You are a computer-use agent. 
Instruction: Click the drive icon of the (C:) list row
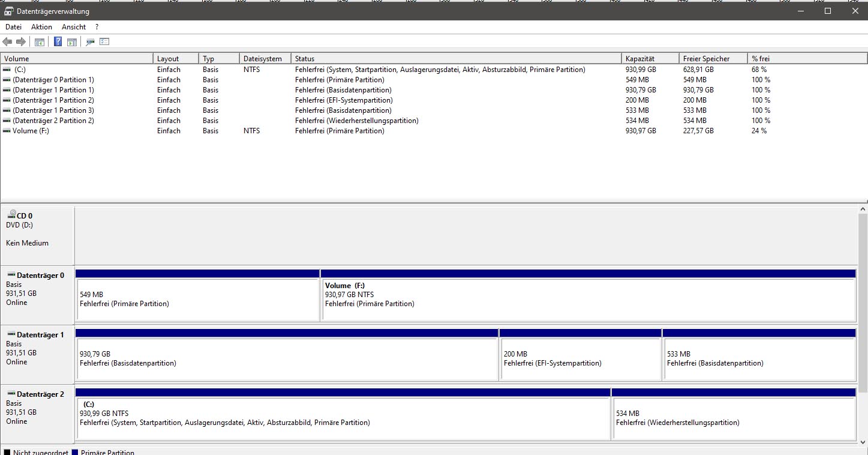[7, 70]
